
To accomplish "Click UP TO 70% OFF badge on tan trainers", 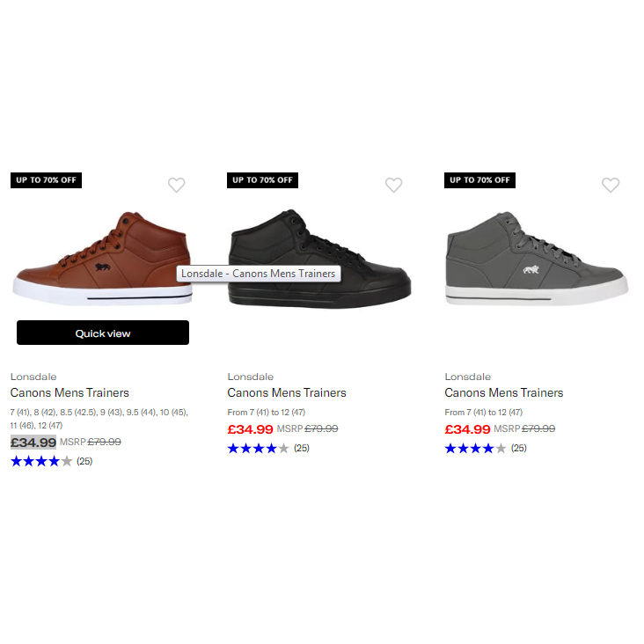I will pyautogui.click(x=46, y=180).
